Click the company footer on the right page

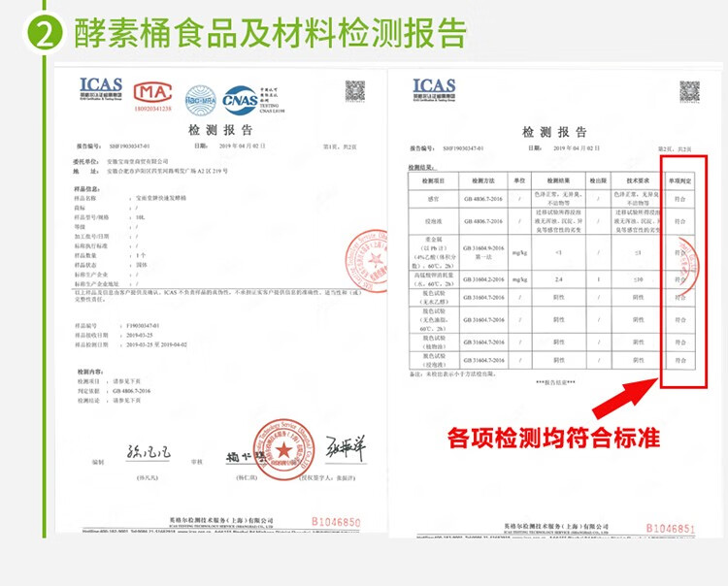[556, 527]
